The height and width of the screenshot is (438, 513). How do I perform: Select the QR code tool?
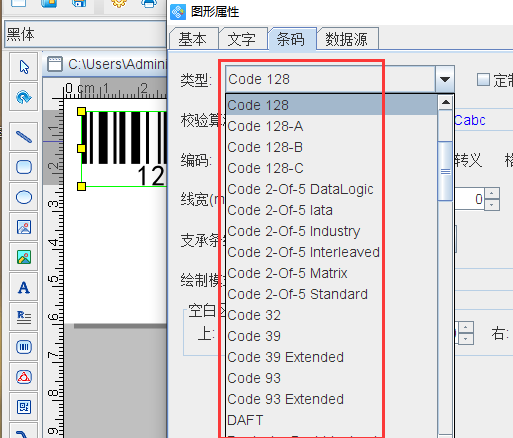point(24,407)
